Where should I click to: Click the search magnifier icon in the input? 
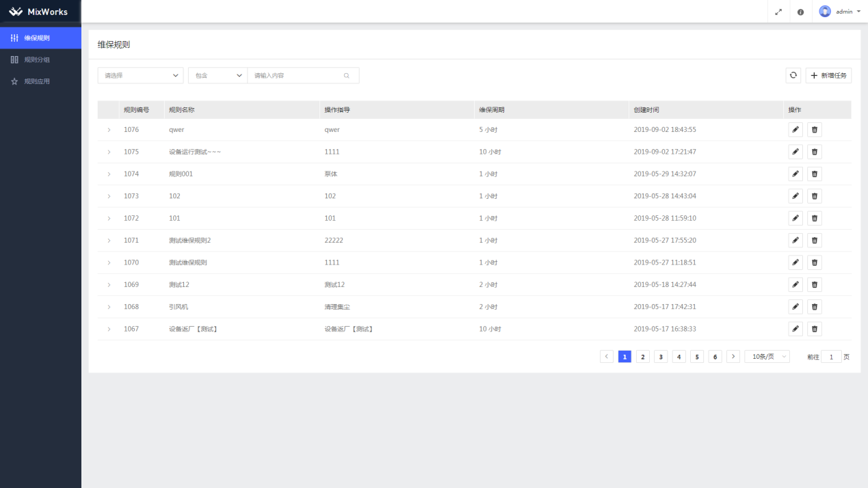(346, 76)
